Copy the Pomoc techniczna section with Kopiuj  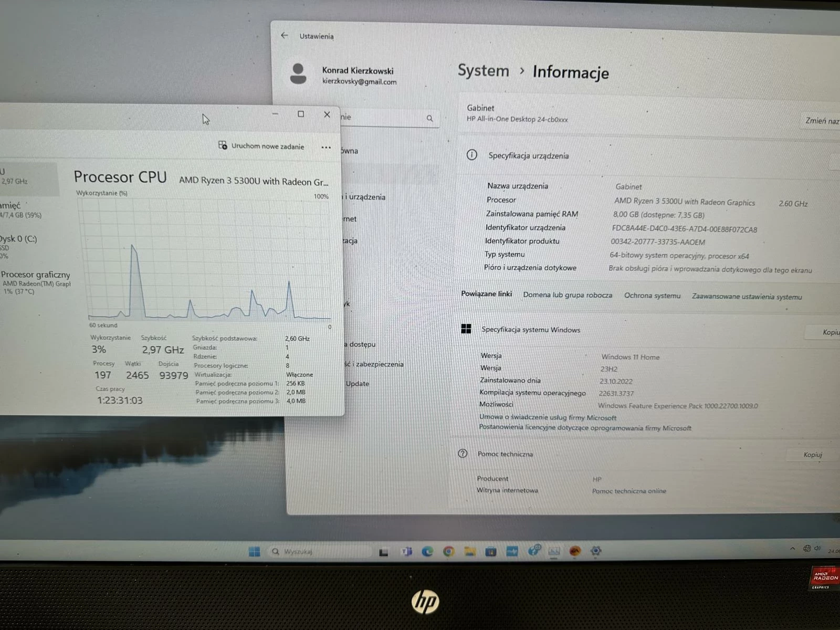pyautogui.click(x=813, y=455)
